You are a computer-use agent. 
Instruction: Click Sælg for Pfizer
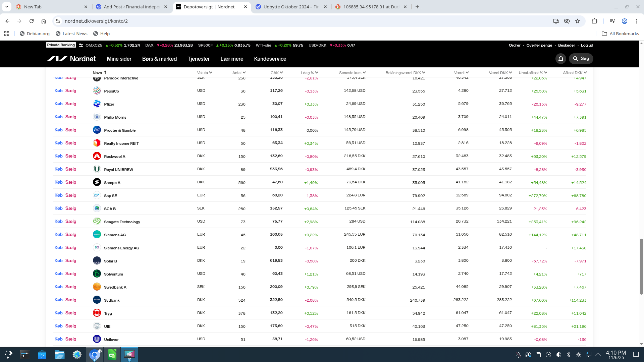pyautogui.click(x=71, y=104)
